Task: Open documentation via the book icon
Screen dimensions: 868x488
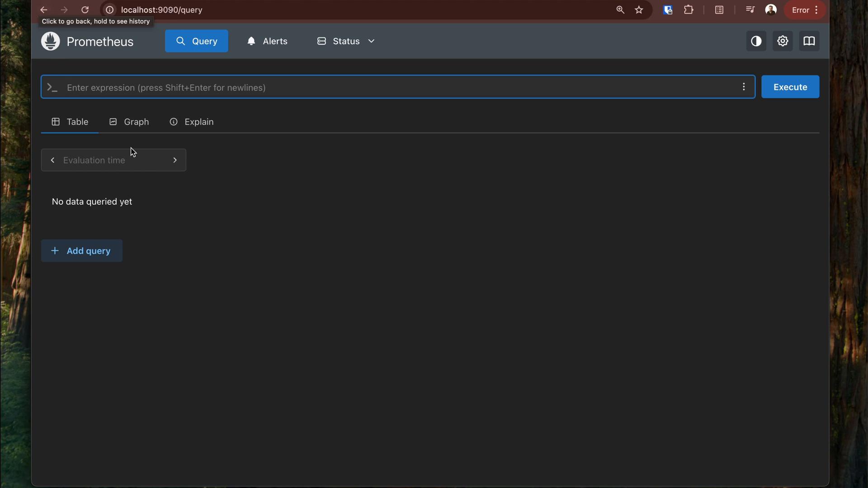Action: click(809, 41)
